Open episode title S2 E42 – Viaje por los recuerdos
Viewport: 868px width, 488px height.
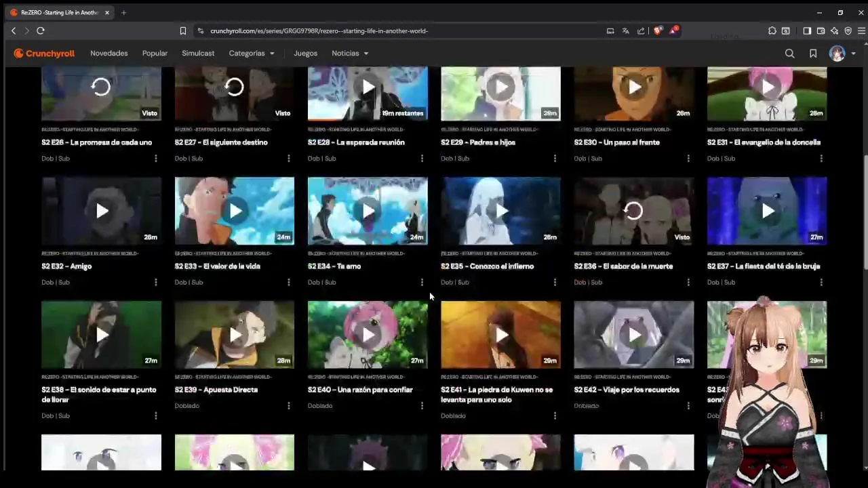pos(627,390)
